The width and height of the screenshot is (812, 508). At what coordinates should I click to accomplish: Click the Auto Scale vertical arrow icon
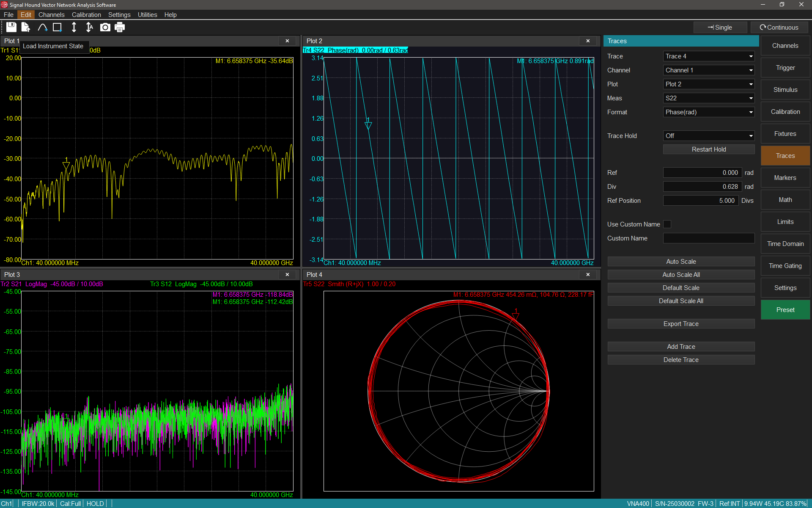pos(74,28)
